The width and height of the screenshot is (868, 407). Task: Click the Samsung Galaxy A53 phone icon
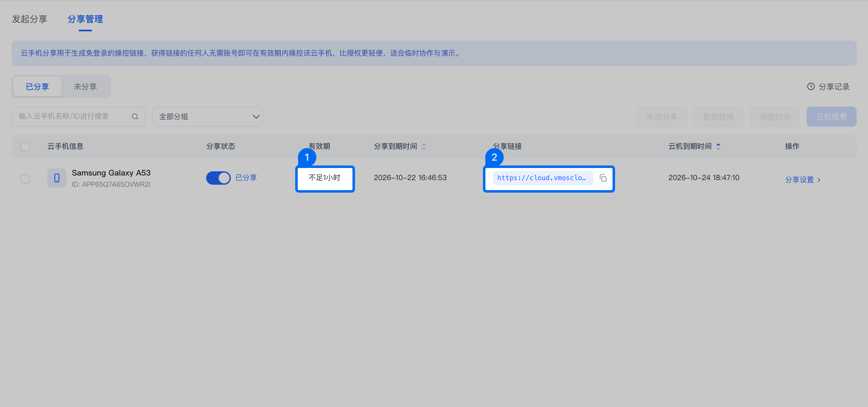coord(57,178)
